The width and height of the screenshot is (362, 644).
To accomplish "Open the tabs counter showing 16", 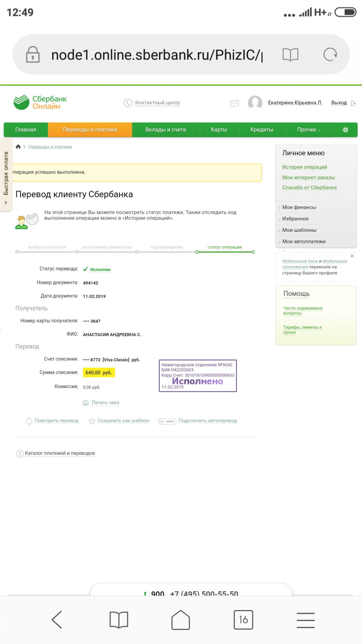I will pyautogui.click(x=243, y=620).
